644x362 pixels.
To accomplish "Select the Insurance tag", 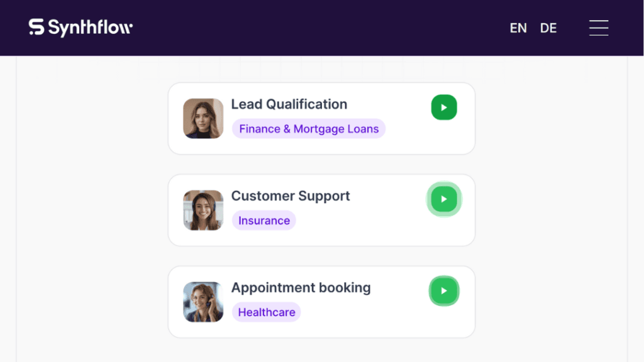I will pyautogui.click(x=264, y=221).
